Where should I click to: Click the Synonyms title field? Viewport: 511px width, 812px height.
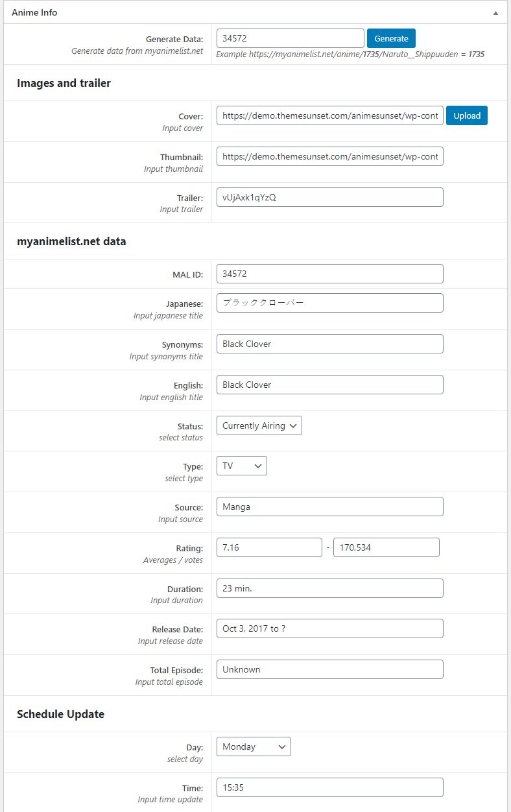click(329, 344)
